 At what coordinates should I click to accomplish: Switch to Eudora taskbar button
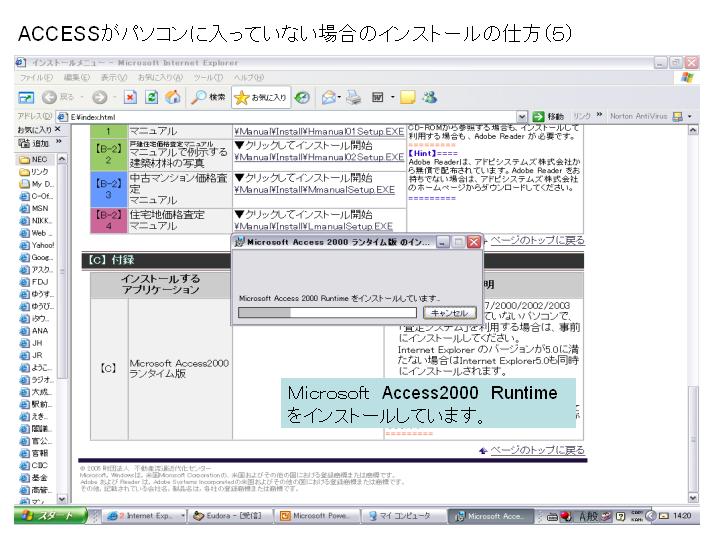pos(231,516)
